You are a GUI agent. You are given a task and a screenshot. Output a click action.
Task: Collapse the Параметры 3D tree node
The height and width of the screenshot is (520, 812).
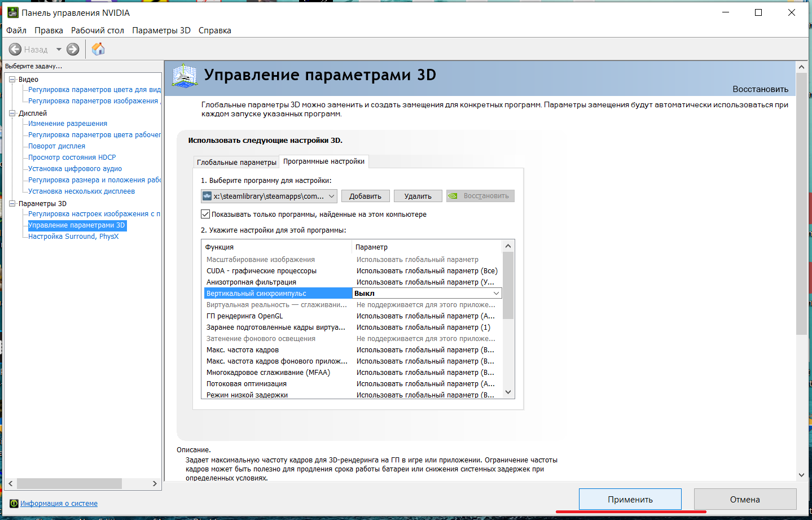coord(12,204)
